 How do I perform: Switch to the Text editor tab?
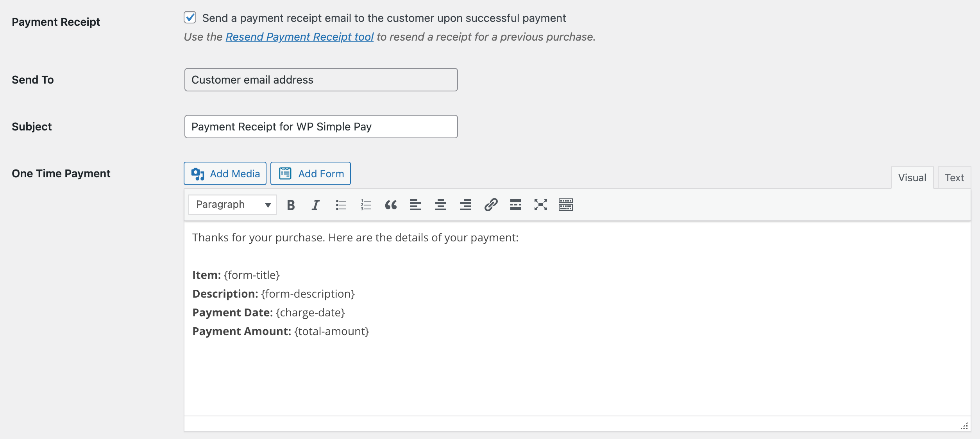coord(954,178)
